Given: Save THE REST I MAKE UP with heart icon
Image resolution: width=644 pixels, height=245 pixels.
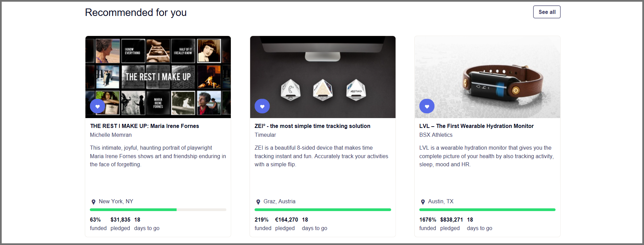Looking at the screenshot, I should [x=97, y=106].
